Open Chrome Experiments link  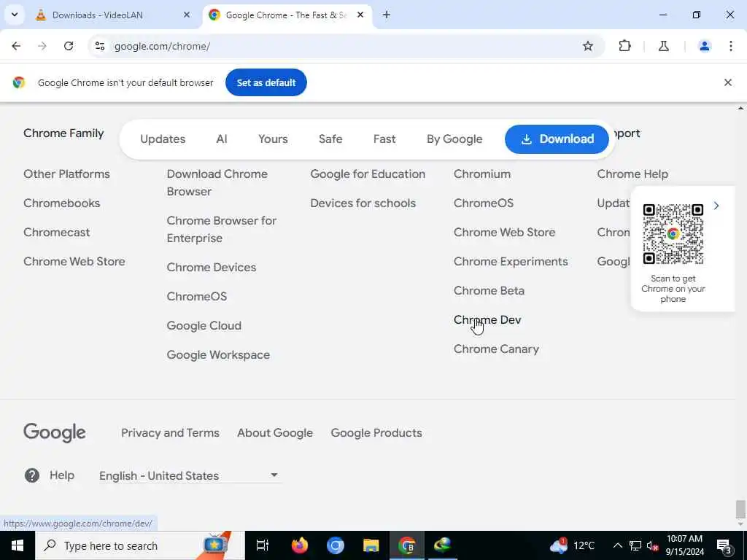tap(511, 262)
